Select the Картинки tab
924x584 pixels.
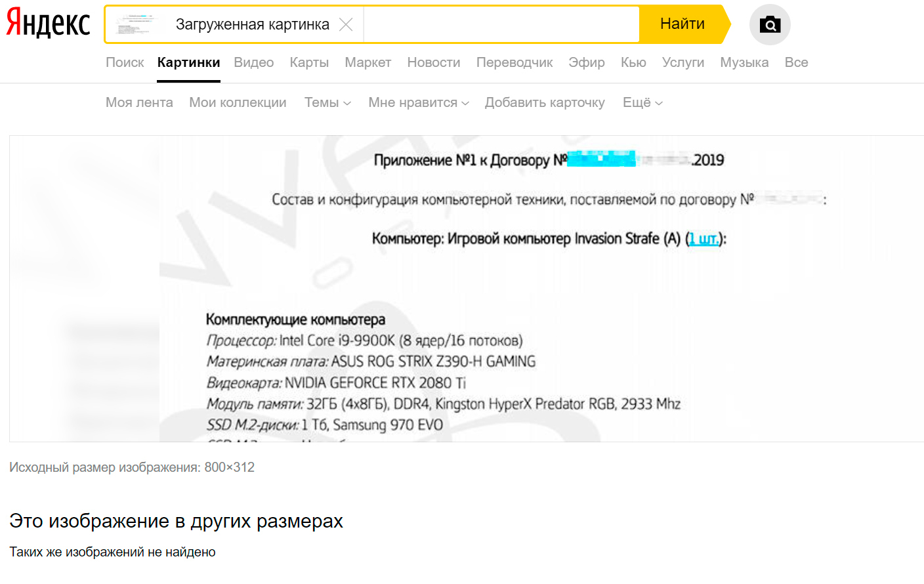click(188, 62)
